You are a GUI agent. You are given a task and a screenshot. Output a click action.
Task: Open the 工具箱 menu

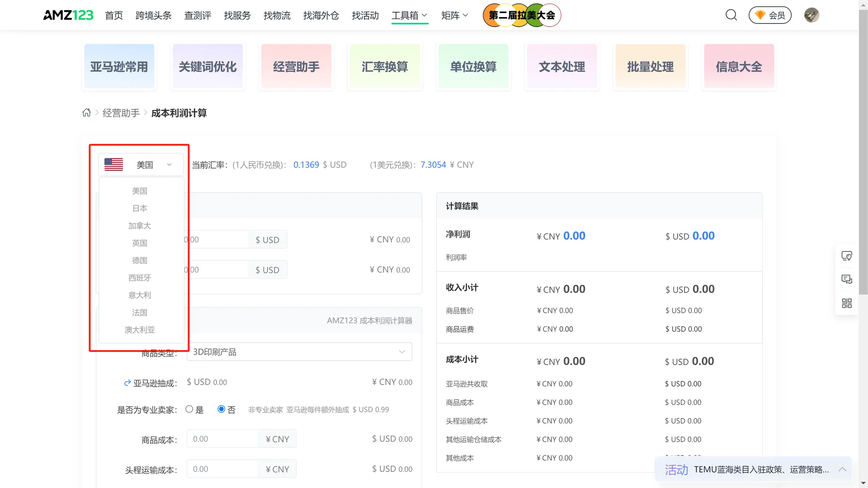point(410,15)
